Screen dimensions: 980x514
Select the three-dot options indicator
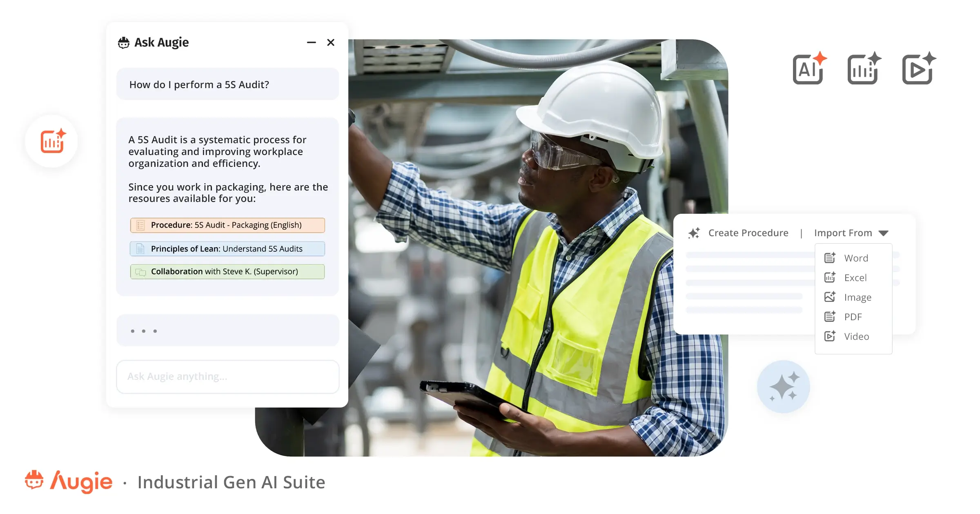point(144,331)
